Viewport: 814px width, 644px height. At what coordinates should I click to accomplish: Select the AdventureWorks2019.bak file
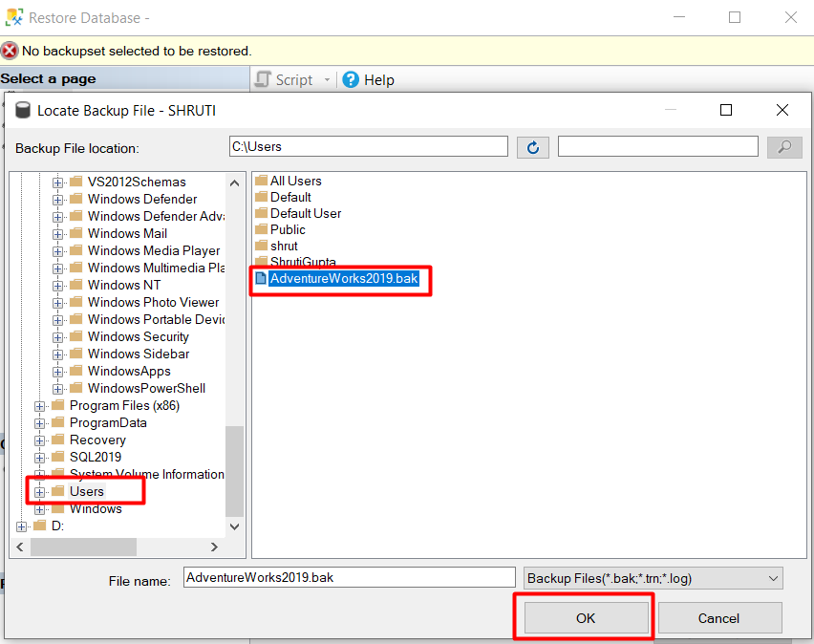(344, 278)
